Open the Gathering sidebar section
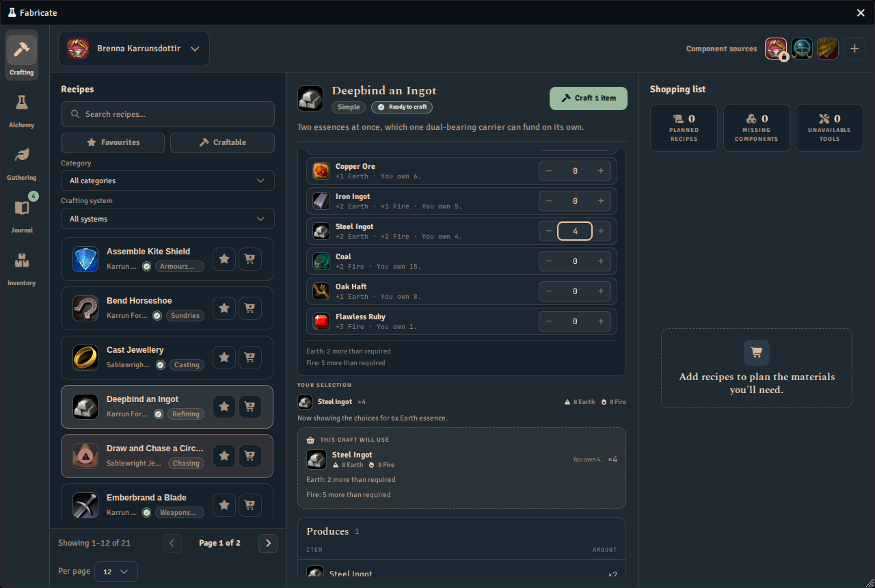Screen dimensions: 875x588 pyautogui.click(x=22, y=162)
